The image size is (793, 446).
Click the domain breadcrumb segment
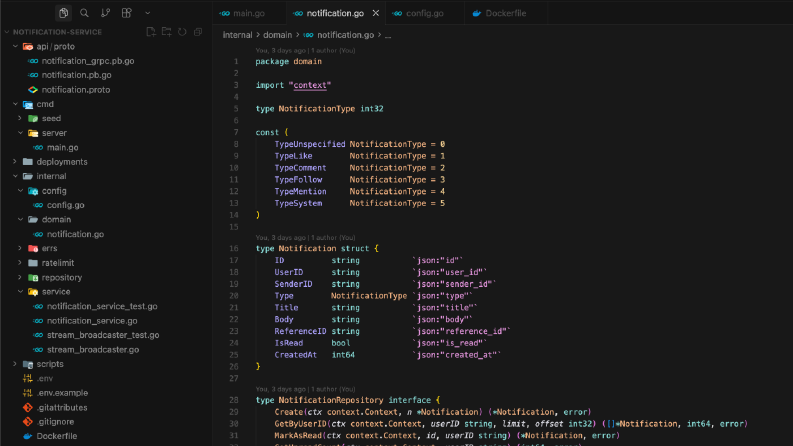tap(277, 35)
